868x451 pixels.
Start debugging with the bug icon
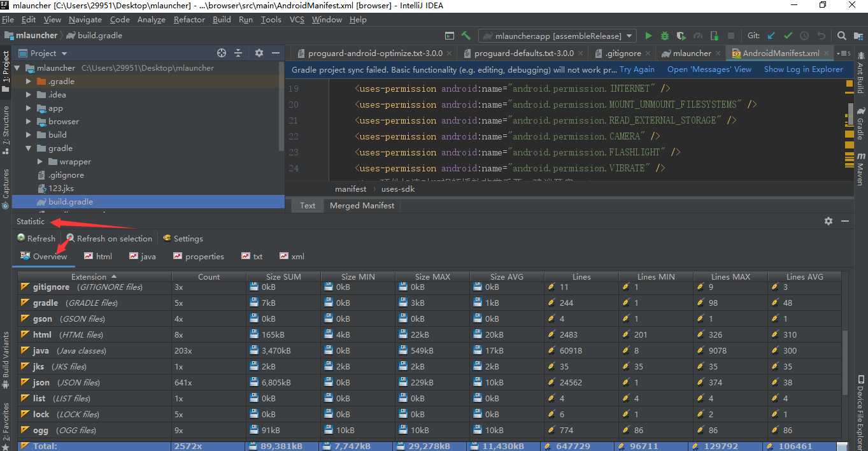click(665, 36)
